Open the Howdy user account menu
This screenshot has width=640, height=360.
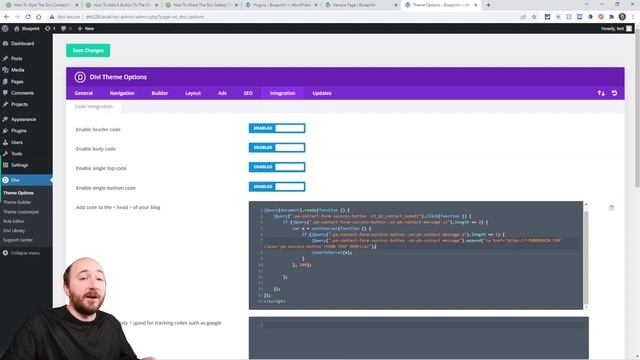[616, 29]
